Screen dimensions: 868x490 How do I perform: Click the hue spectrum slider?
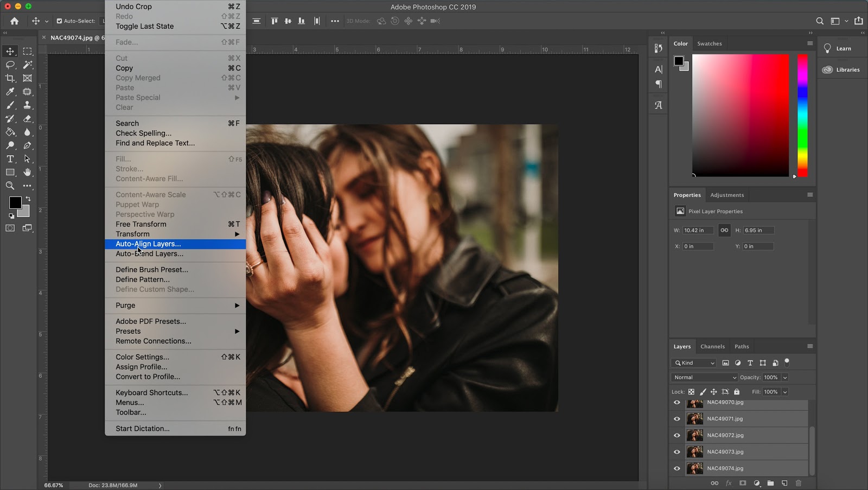(802, 115)
